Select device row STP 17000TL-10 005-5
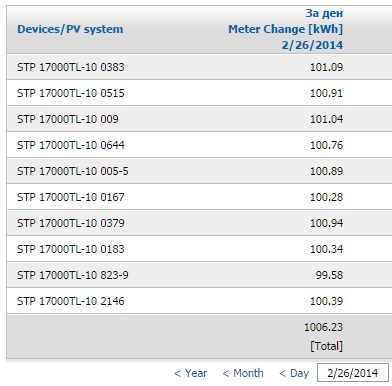The image size is (392, 386). click(199, 171)
